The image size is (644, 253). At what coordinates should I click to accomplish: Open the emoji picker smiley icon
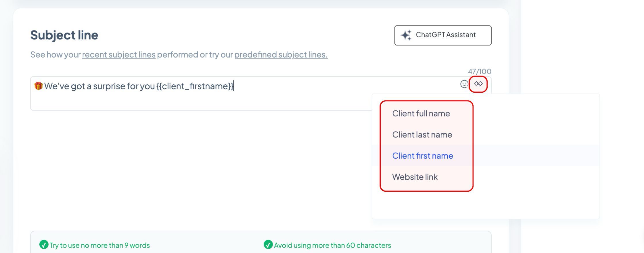click(x=464, y=84)
